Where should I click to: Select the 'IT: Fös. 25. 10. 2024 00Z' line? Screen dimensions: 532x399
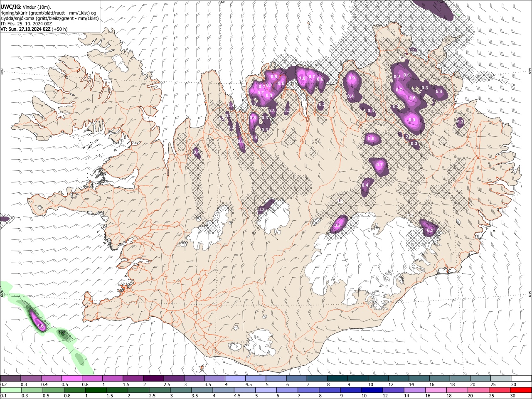(26, 24)
